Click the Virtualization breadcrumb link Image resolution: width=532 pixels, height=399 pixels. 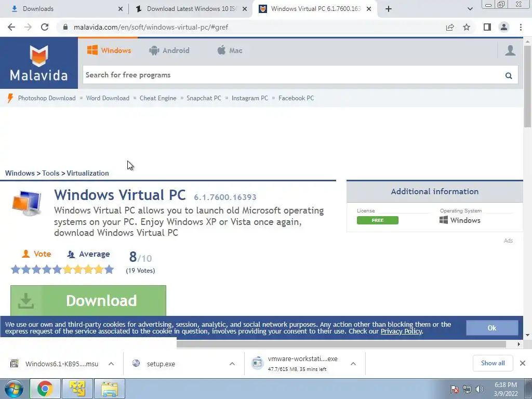coord(87,173)
